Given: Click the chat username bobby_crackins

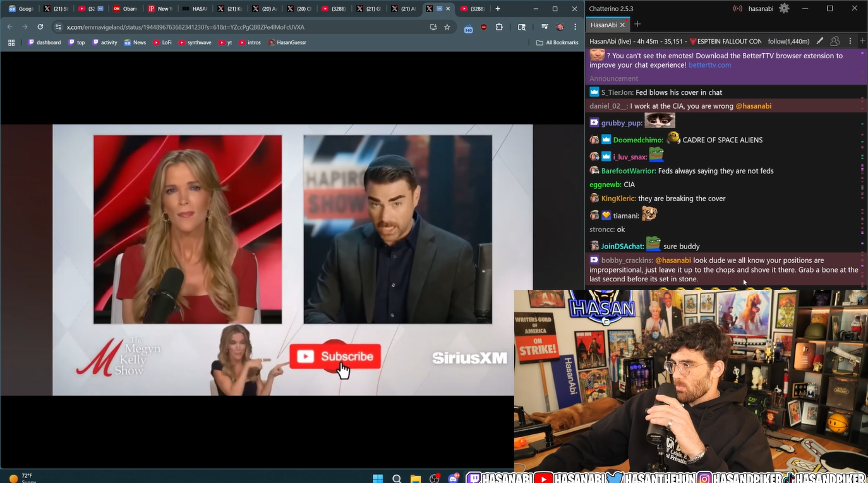Looking at the screenshot, I should point(627,260).
